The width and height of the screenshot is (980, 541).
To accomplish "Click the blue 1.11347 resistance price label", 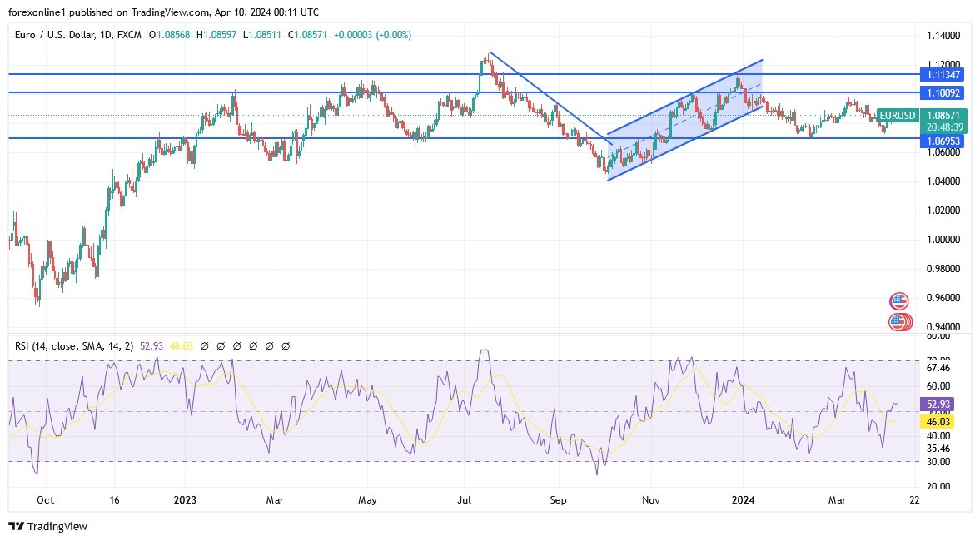I will (x=941, y=75).
